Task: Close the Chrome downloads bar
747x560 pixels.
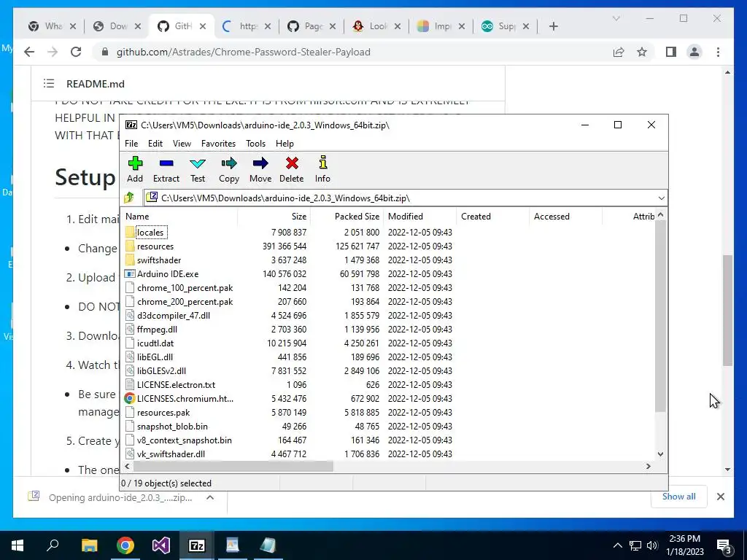Action: [720, 497]
